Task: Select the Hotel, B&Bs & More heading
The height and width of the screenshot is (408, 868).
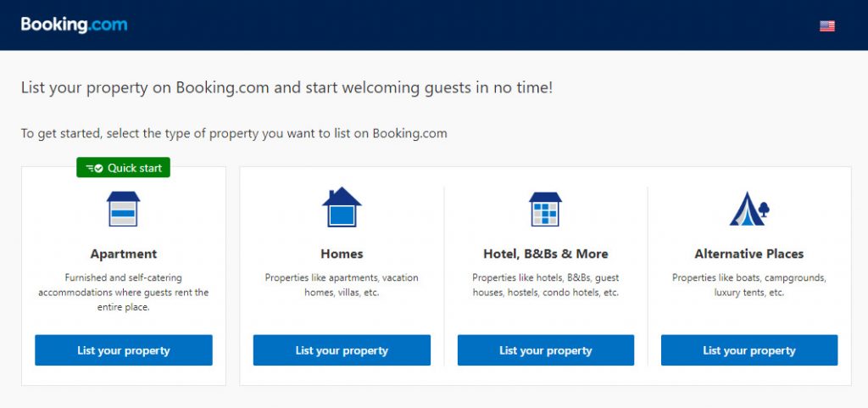Action: pos(545,254)
